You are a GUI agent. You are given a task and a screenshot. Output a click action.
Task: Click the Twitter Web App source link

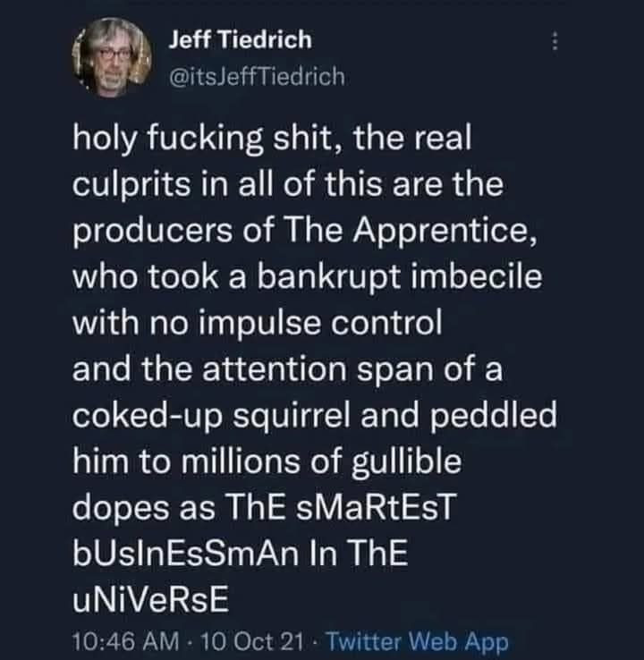click(x=418, y=641)
